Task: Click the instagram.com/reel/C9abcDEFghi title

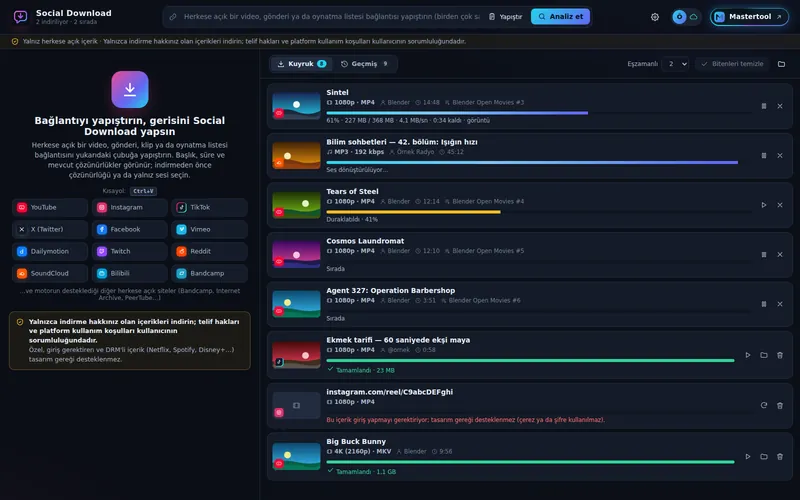Action: coord(389,392)
